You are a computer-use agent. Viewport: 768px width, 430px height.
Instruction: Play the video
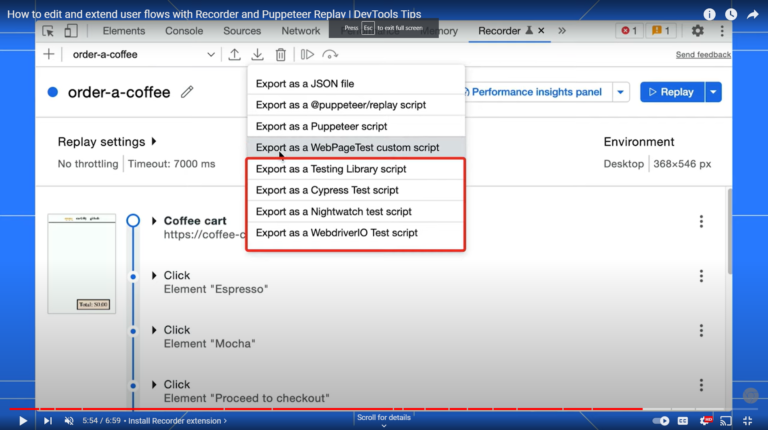23,421
